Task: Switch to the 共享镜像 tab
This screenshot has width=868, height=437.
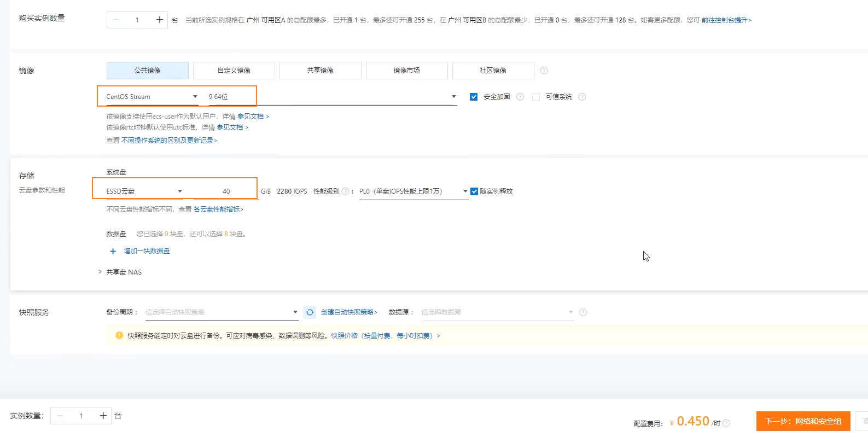Action: tap(321, 71)
